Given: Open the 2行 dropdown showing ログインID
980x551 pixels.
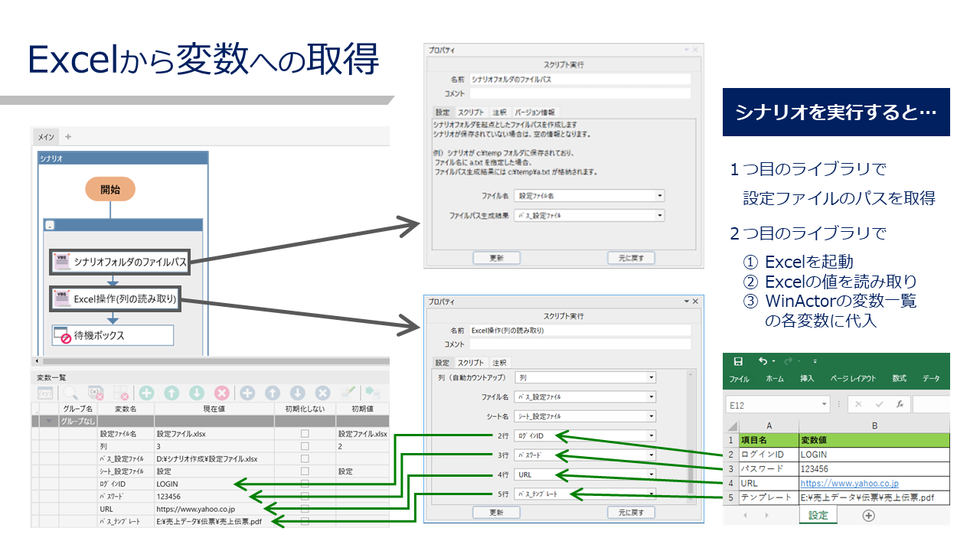Looking at the screenshot, I should pos(650,435).
